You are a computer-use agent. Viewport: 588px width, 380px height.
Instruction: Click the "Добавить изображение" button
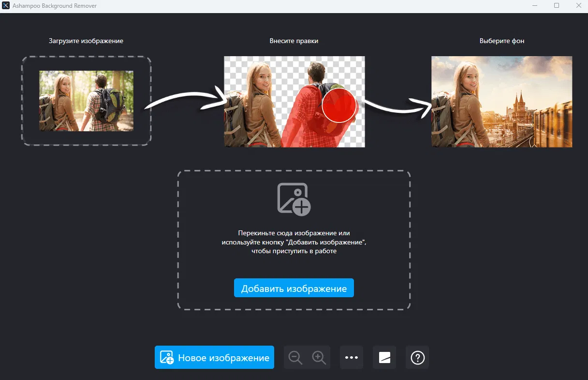pos(294,288)
